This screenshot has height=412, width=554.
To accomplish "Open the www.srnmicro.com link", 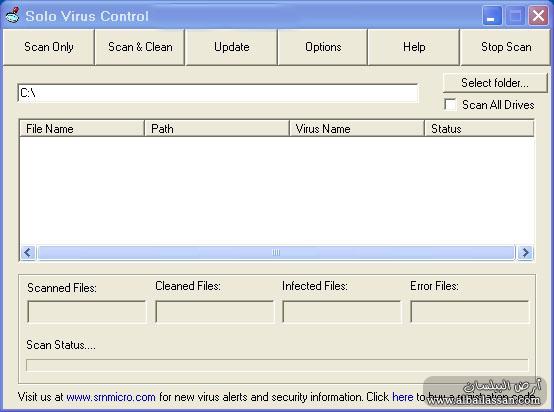I will [111, 397].
